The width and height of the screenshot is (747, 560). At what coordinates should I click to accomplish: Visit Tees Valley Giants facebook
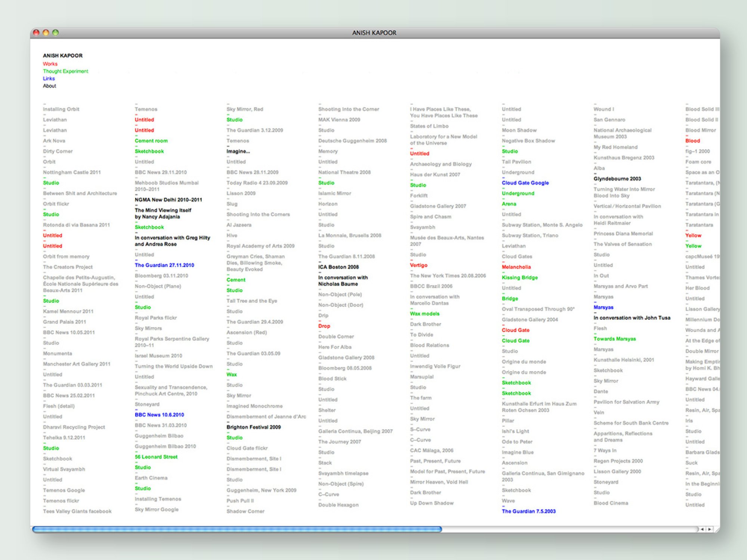pos(77,511)
